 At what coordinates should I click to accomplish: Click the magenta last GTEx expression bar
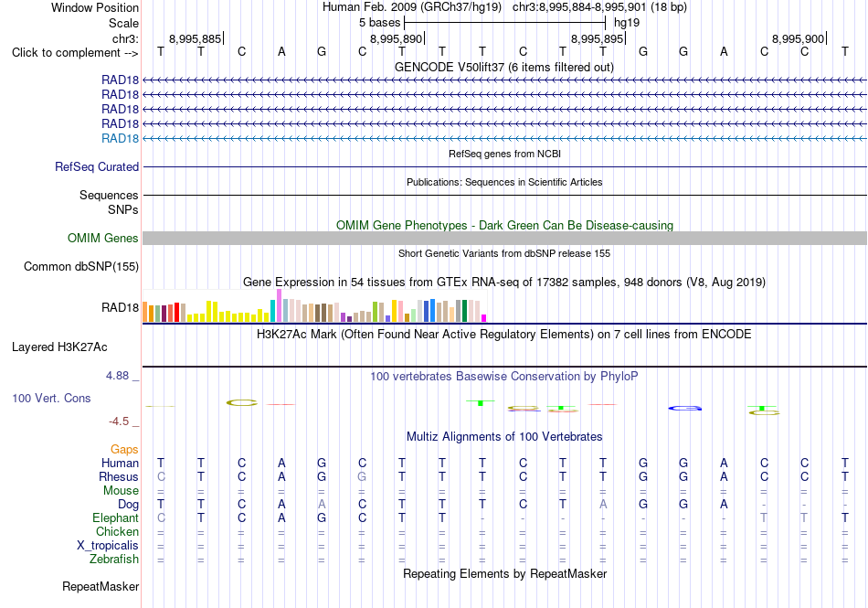[484, 318]
